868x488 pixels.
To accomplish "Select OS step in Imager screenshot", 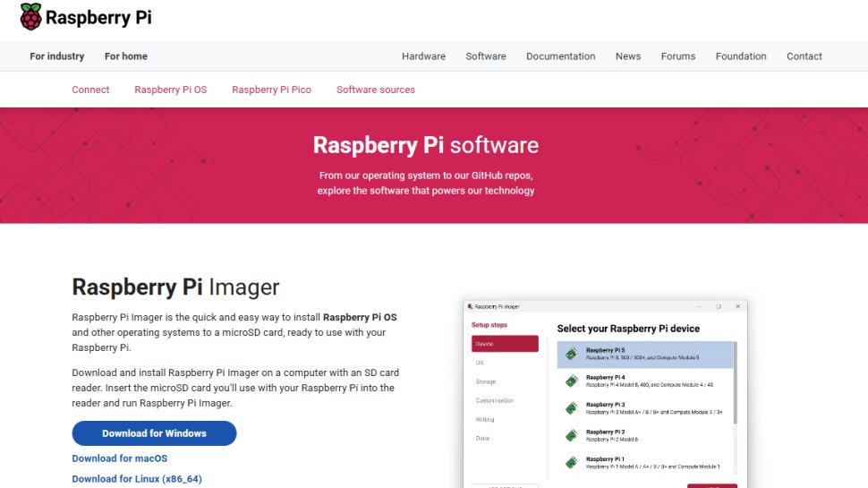I will tap(480, 363).
